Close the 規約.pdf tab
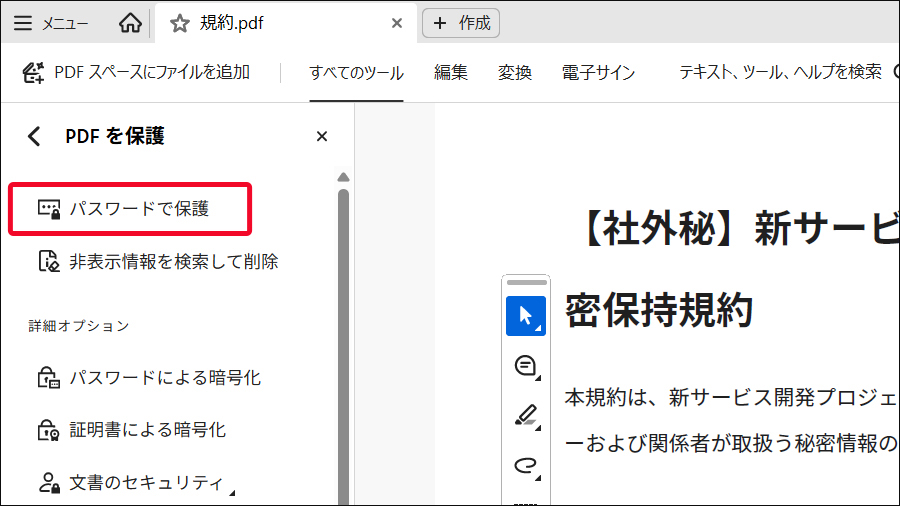Viewport: 900px width, 506px height. (x=397, y=24)
